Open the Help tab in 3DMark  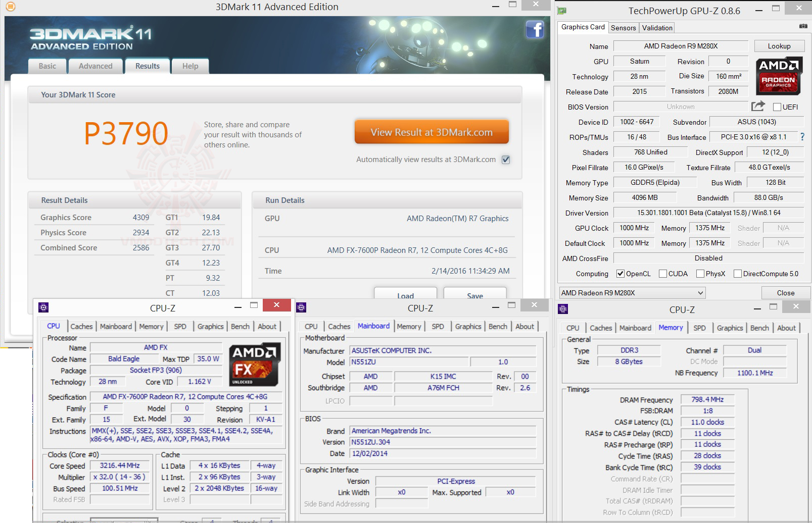click(190, 66)
